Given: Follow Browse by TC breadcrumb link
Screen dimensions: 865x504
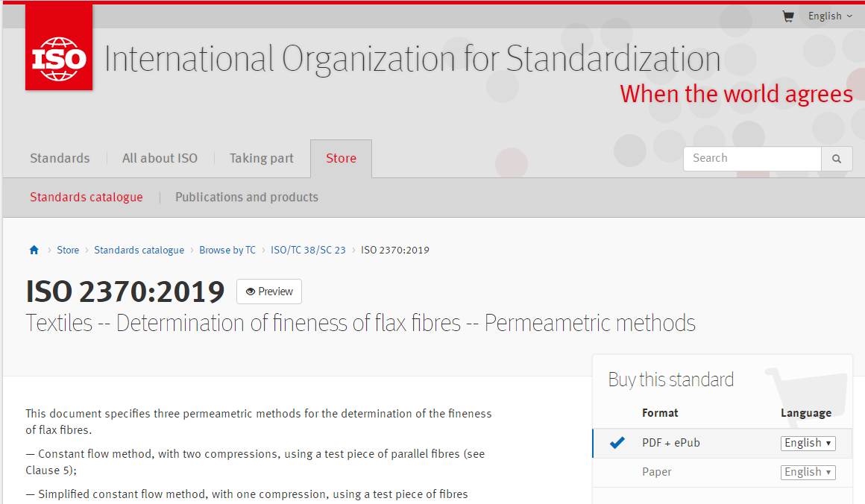Looking at the screenshot, I should [227, 250].
